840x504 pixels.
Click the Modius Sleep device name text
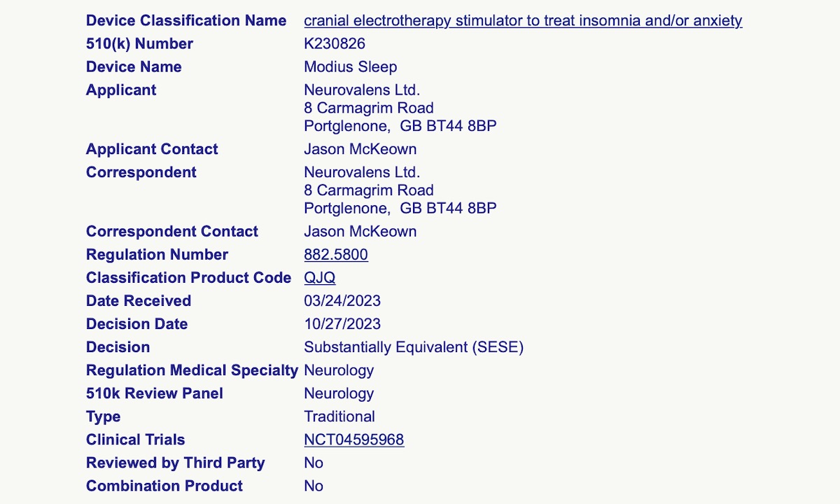pos(350,67)
